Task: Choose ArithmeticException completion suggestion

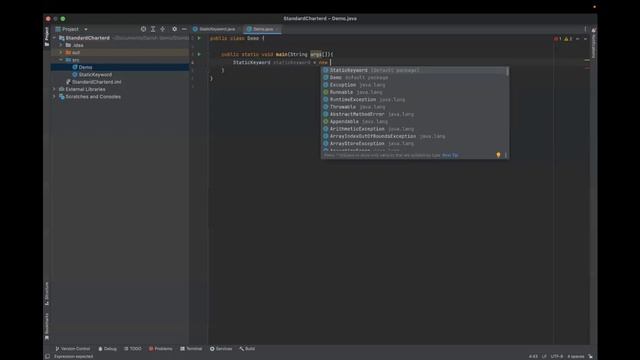Action: 414,129
